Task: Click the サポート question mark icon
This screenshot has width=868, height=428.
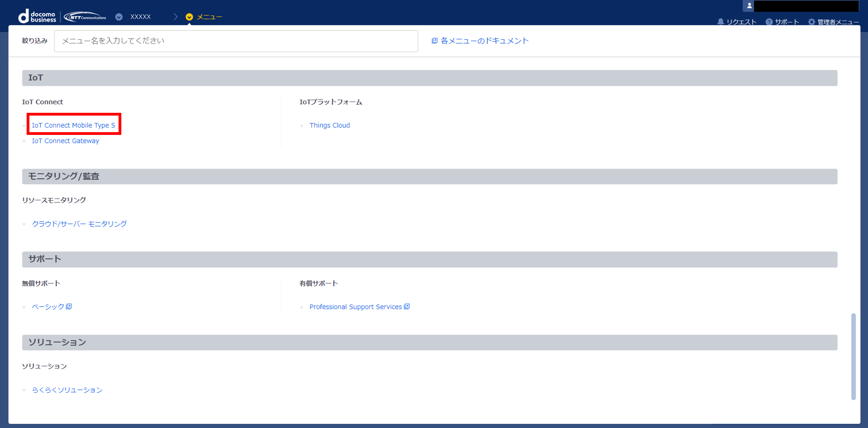Action: [x=769, y=22]
